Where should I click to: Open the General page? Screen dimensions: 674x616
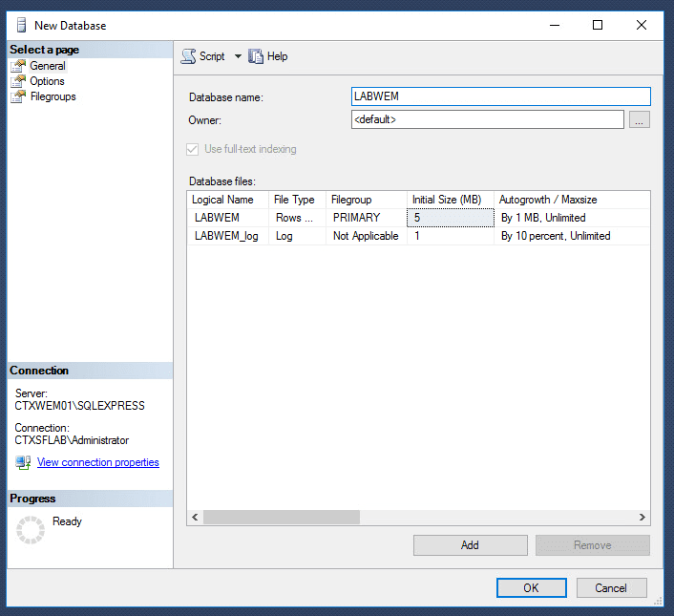(x=48, y=66)
